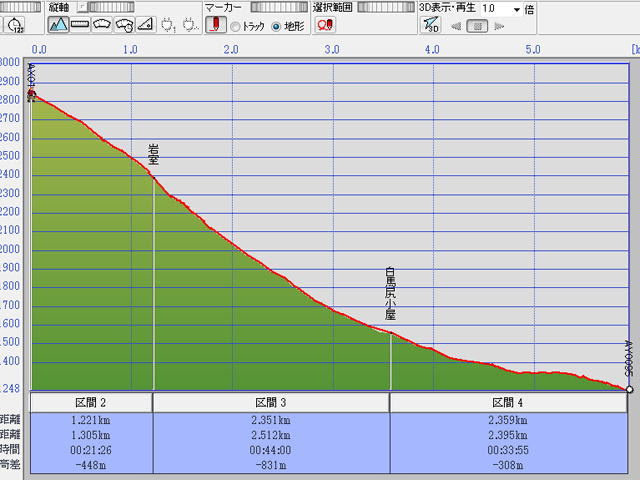Open the 3D view arrow icon
Viewport: 640px width, 480px height.
[x=431, y=26]
